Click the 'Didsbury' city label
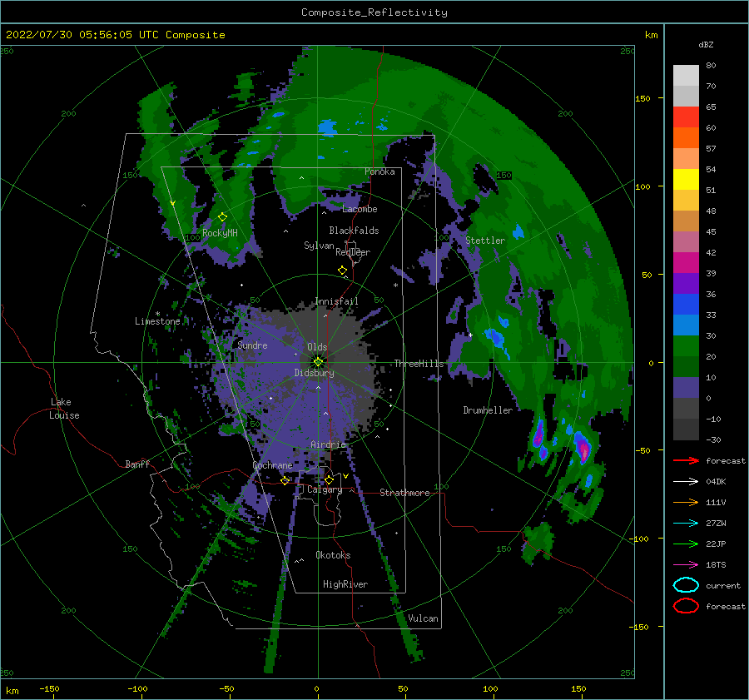This screenshot has height=700, width=749. [314, 373]
